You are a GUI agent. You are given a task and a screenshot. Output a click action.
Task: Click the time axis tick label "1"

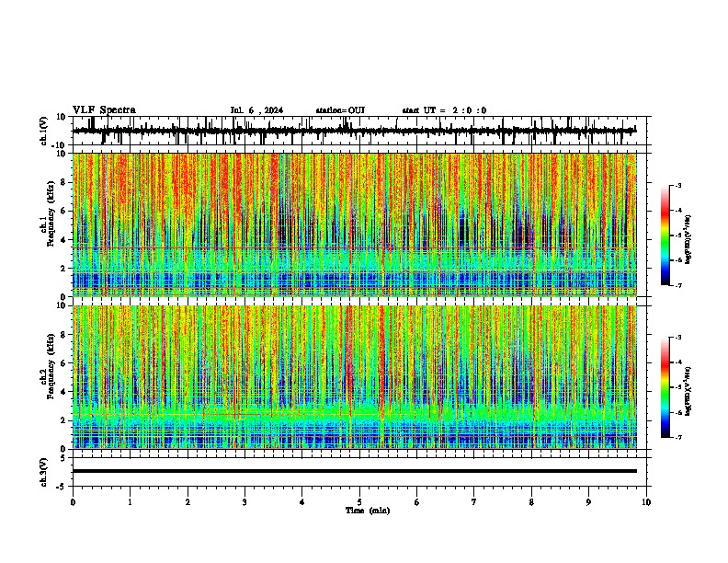click(130, 502)
